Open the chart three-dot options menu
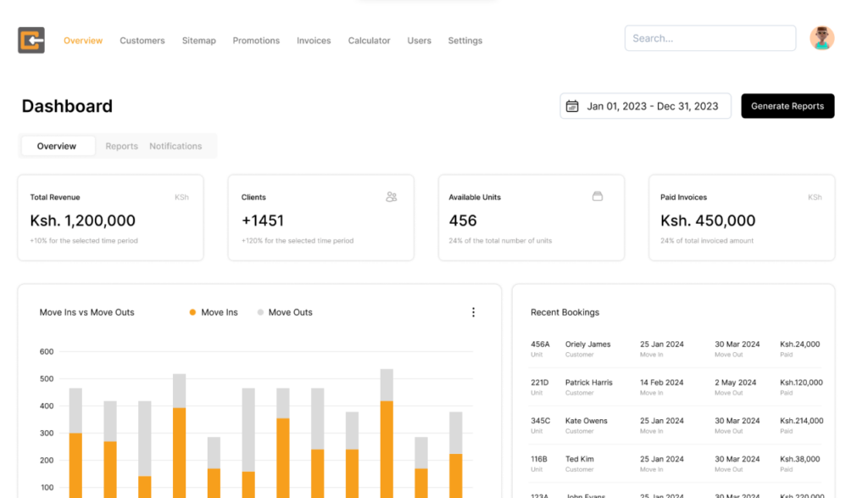 coord(473,312)
